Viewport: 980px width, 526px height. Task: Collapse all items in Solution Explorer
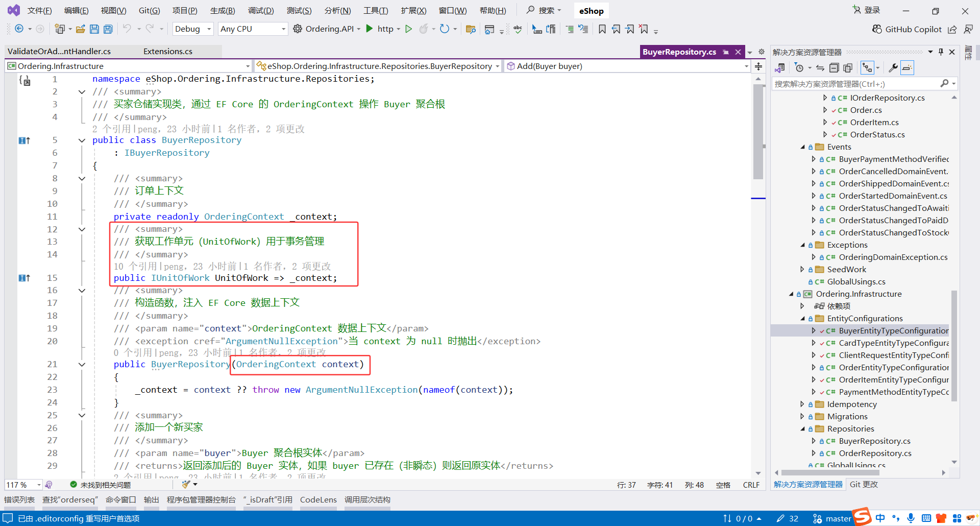coord(834,67)
